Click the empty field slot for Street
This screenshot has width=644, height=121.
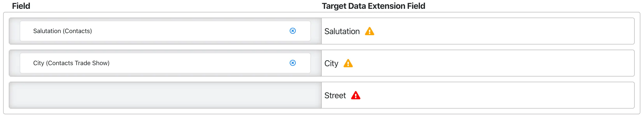[165, 95]
